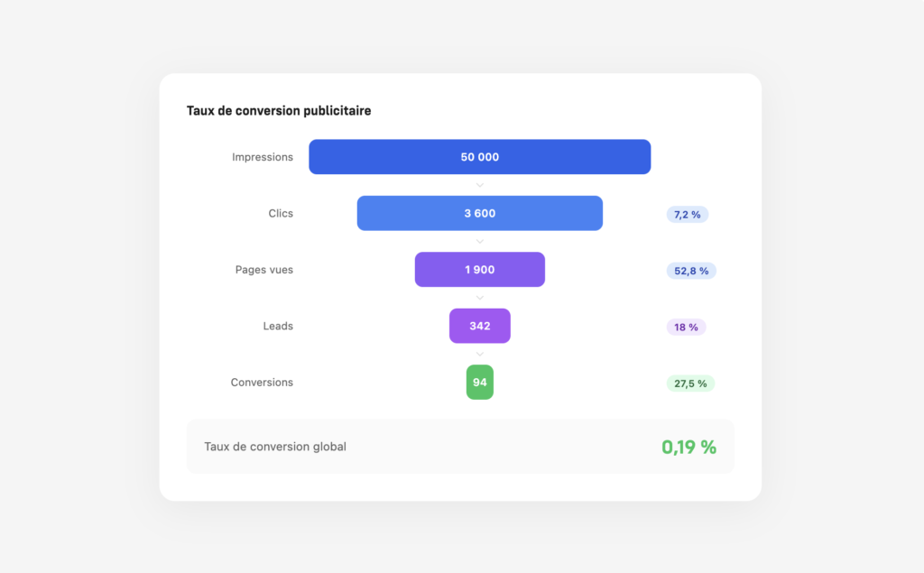Click the chevron between Pages vues and Leads
The image size is (924, 573).
click(480, 298)
